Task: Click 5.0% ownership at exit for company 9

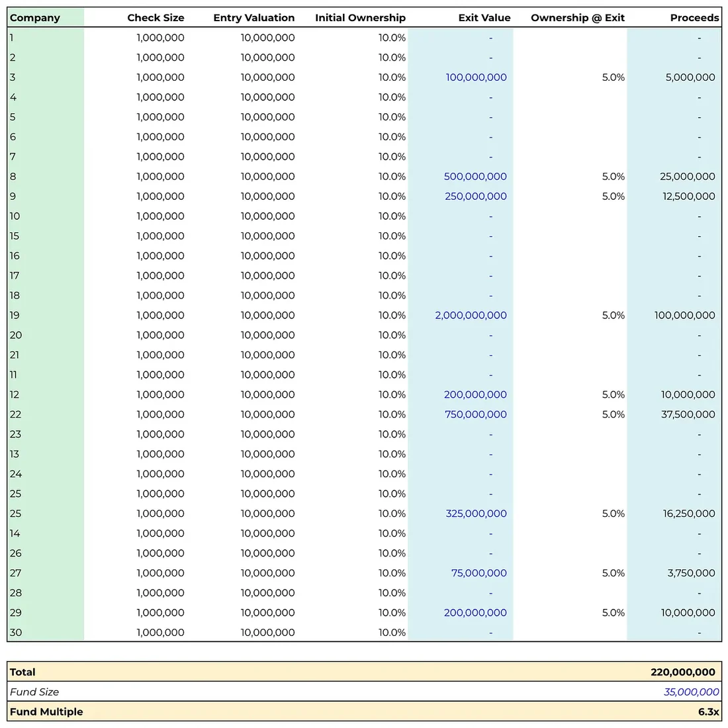Action: [613, 197]
